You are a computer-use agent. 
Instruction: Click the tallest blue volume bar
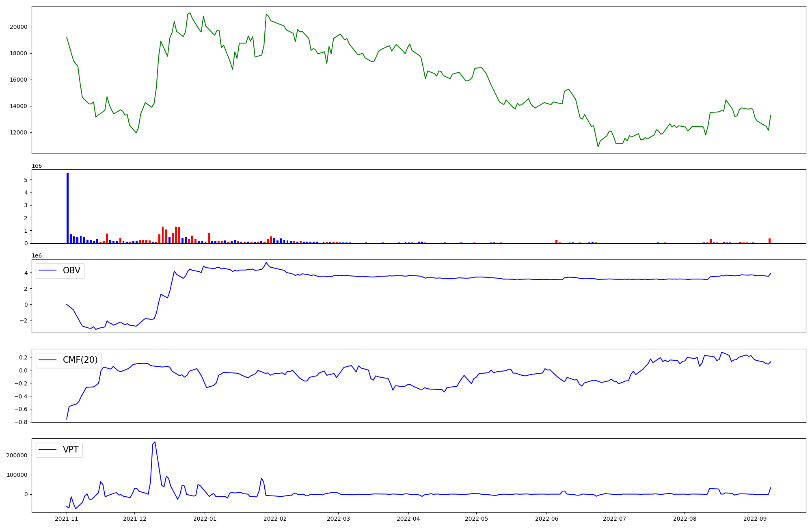point(67,208)
